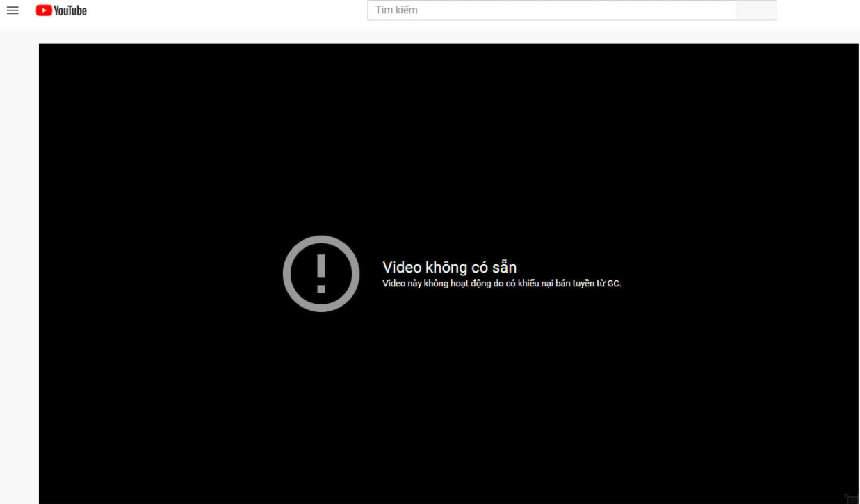Click the gray exclamation warning icon

[321, 273]
